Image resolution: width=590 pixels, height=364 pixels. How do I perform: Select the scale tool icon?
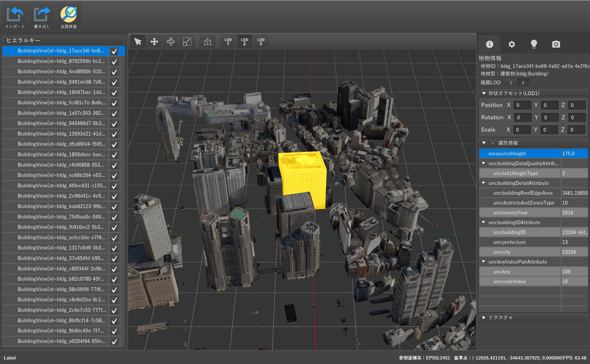(x=187, y=42)
